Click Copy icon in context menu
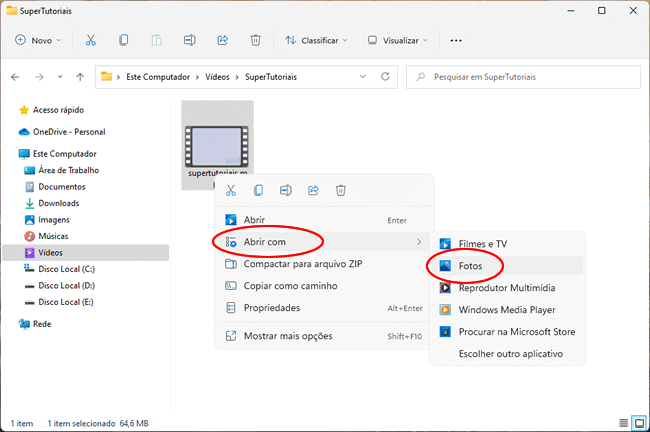 pyautogui.click(x=258, y=190)
